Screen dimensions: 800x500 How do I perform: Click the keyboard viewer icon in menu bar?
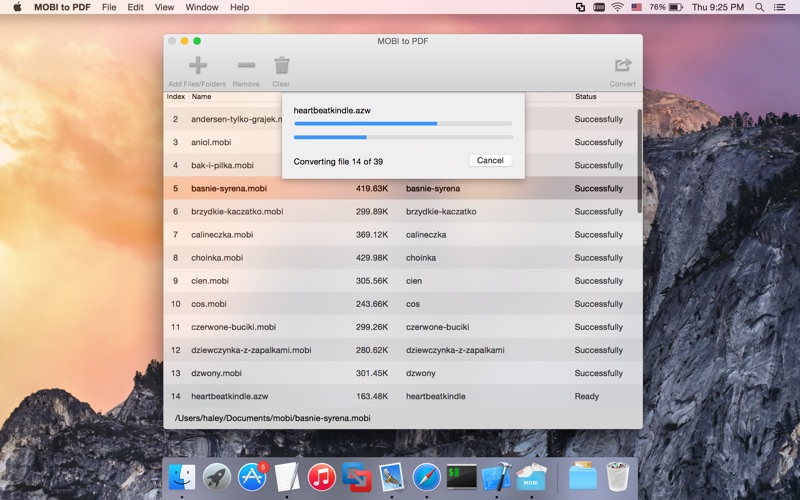(x=599, y=7)
